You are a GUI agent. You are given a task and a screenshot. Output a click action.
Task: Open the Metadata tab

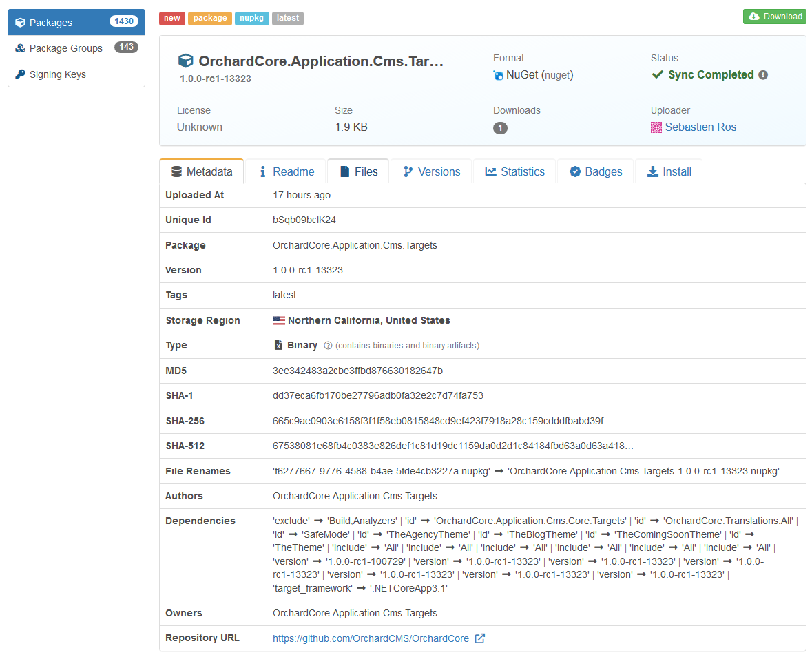(201, 171)
